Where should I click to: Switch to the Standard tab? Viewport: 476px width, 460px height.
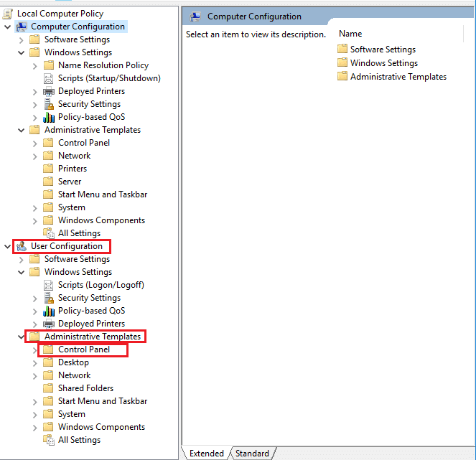[252, 454]
